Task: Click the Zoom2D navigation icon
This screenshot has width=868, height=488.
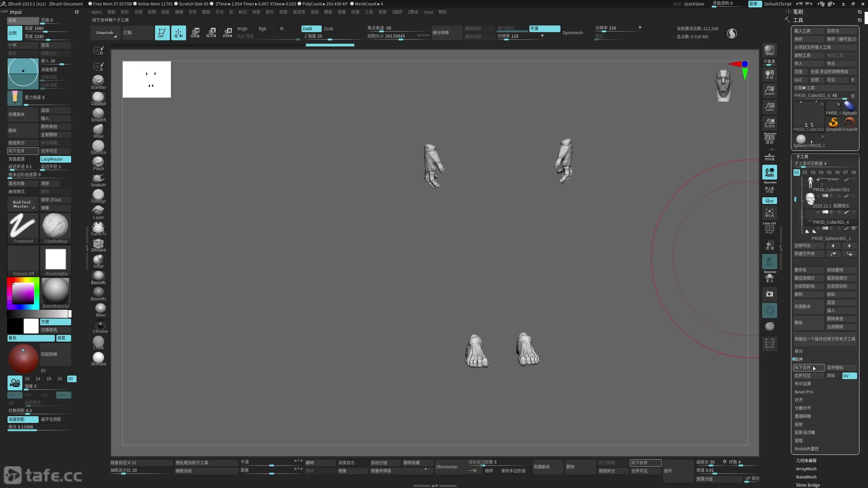Action: tap(769, 90)
